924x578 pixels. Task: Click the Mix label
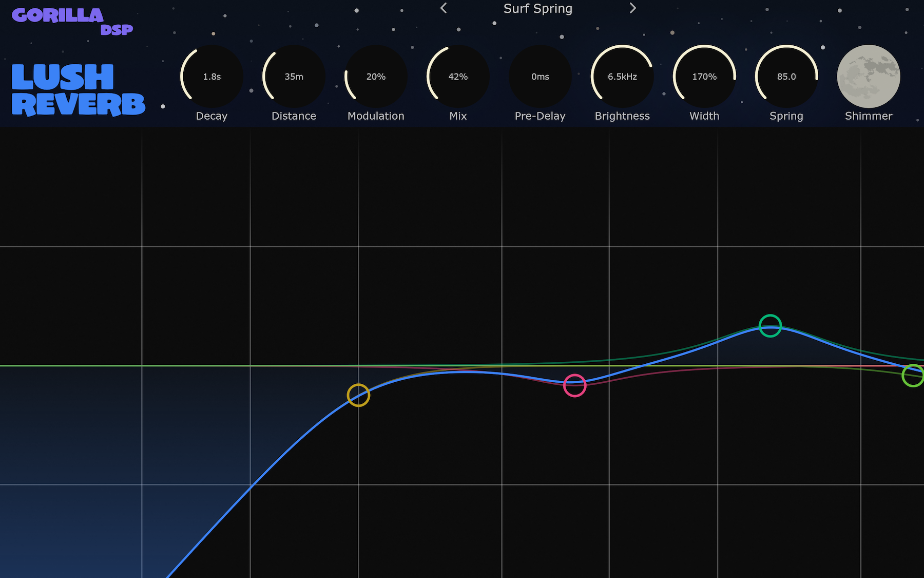pos(458,116)
